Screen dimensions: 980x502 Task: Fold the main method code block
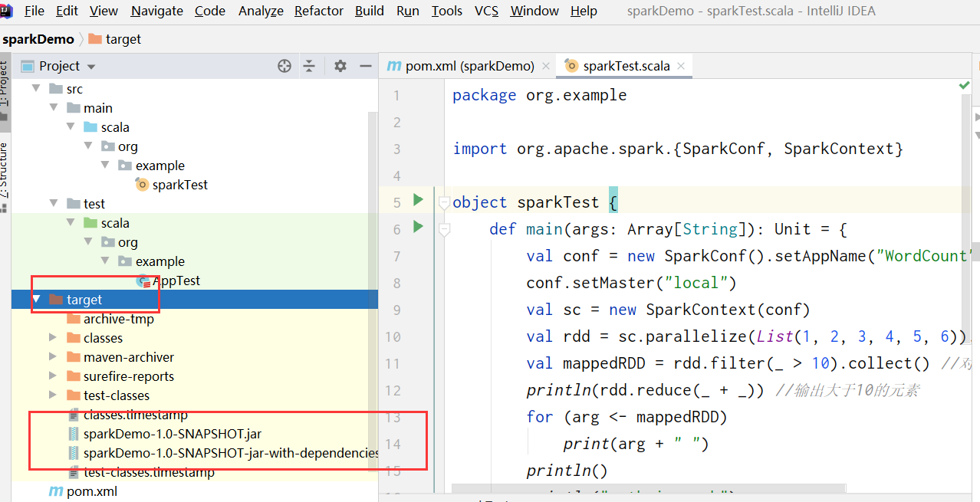click(443, 229)
